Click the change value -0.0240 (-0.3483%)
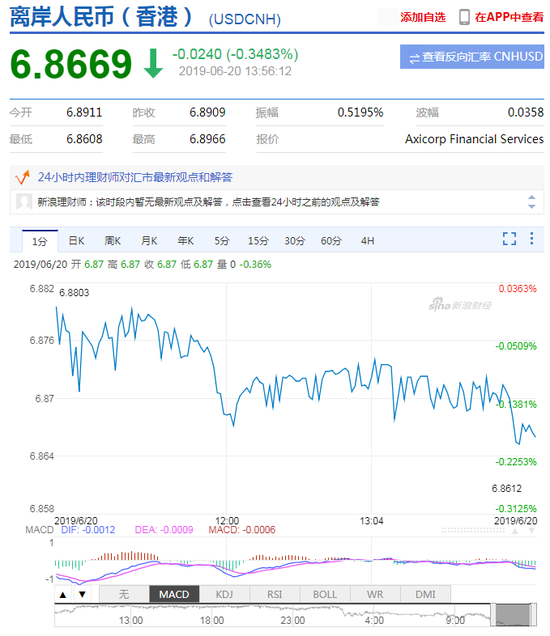Image resolution: width=550 pixels, height=636 pixels. pyautogui.click(x=235, y=54)
